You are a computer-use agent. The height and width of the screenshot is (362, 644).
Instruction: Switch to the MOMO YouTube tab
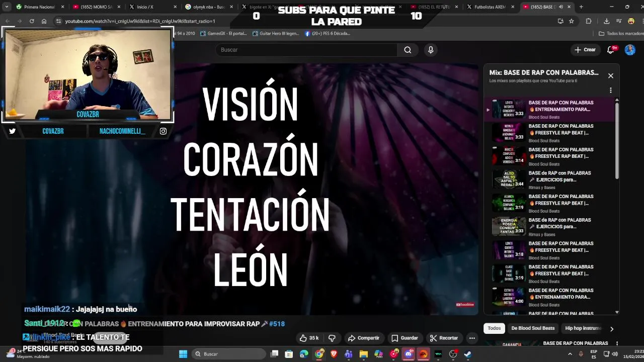pyautogui.click(x=96, y=7)
